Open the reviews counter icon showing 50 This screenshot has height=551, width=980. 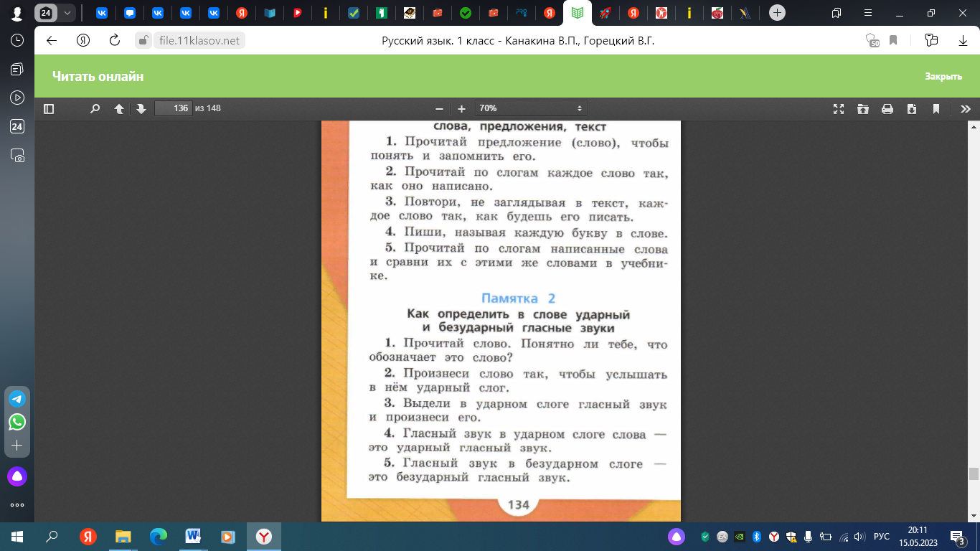872,41
